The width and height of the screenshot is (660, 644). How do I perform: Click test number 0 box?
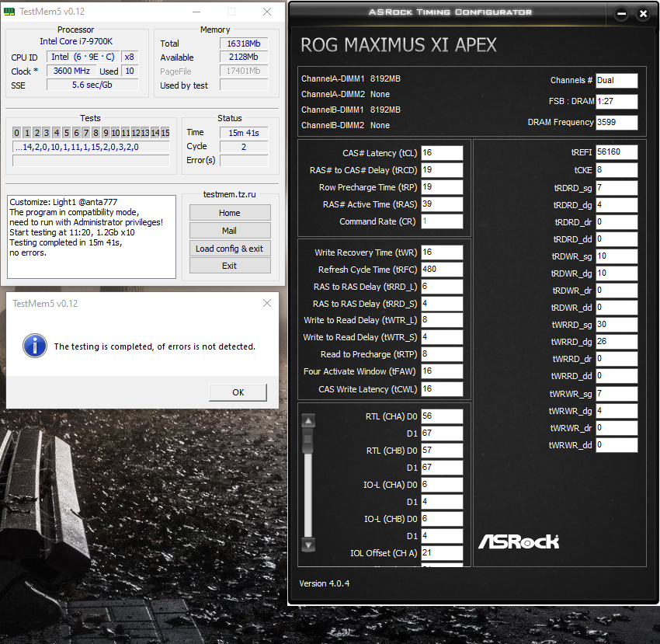pyautogui.click(x=16, y=133)
